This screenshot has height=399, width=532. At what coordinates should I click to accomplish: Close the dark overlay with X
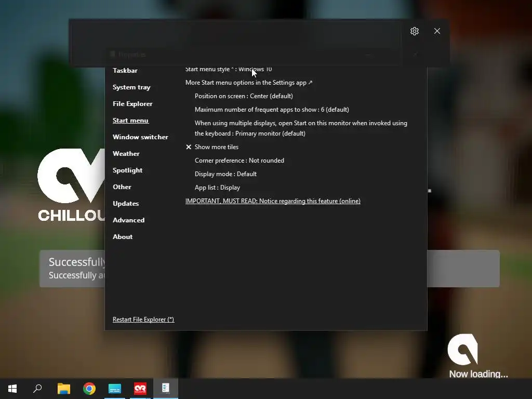pyautogui.click(x=437, y=31)
